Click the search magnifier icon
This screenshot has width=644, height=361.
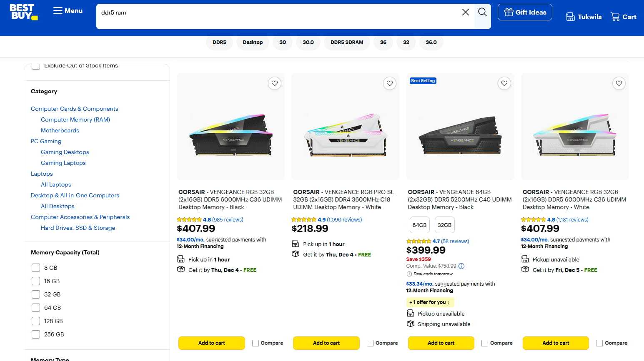click(x=482, y=12)
